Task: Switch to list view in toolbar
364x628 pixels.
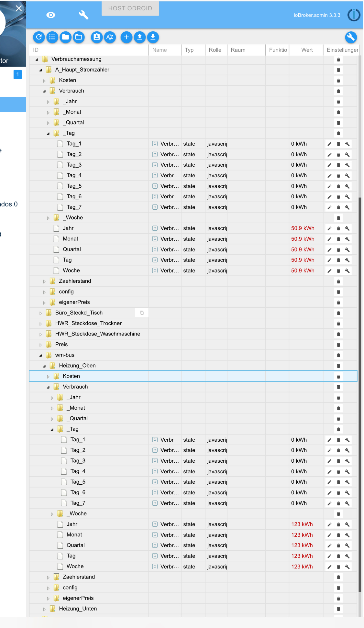Action: click(52, 37)
